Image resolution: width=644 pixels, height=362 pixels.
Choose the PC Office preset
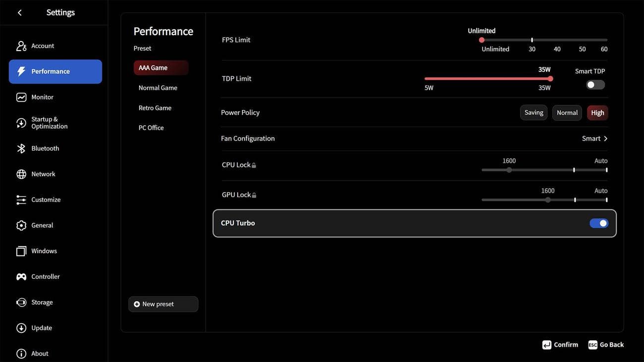coord(151,128)
